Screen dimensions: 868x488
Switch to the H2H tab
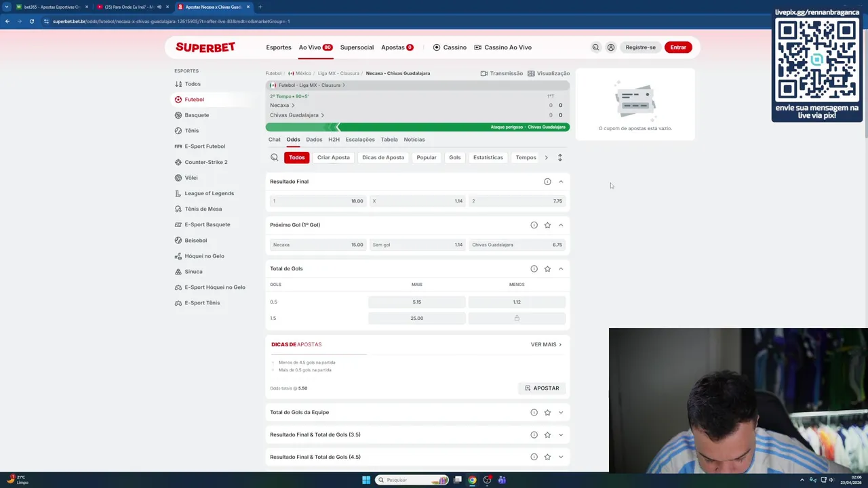pos(334,140)
